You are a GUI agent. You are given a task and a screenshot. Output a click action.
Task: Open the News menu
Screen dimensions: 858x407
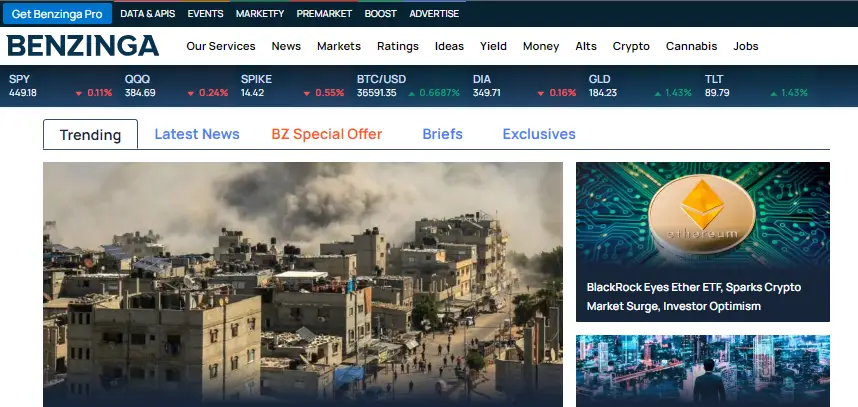(x=286, y=46)
